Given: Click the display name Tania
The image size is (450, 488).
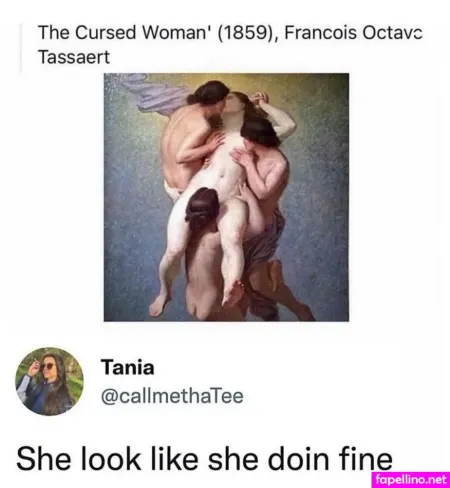Looking at the screenshot, I should point(128,367).
